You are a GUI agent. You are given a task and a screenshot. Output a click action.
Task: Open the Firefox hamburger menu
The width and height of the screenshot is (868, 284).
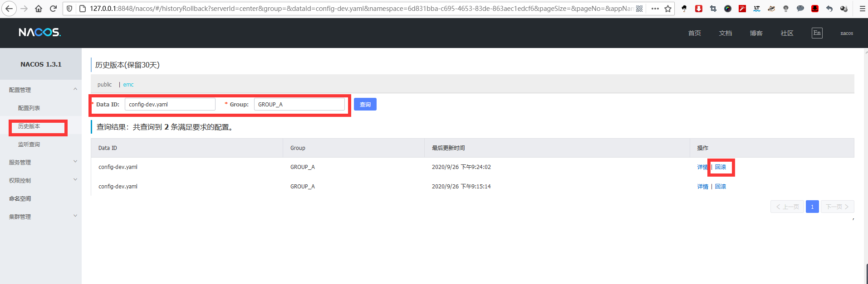[862, 9]
